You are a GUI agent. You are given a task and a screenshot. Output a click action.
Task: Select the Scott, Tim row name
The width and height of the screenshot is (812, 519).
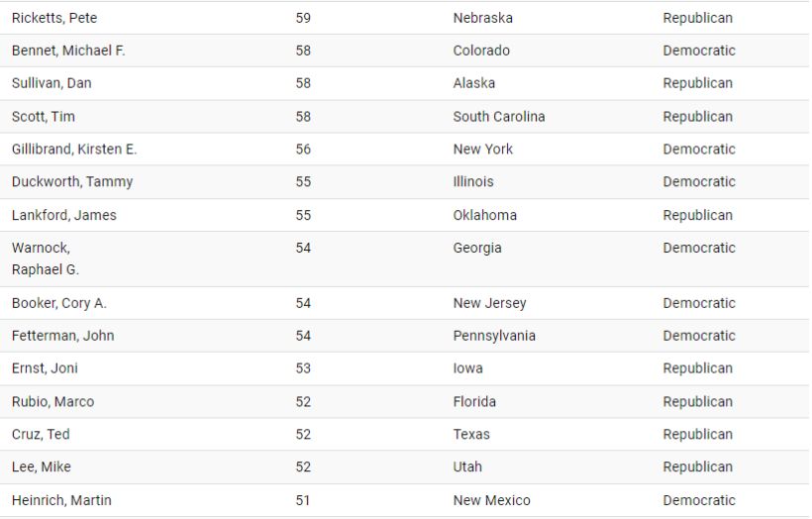pos(44,117)
